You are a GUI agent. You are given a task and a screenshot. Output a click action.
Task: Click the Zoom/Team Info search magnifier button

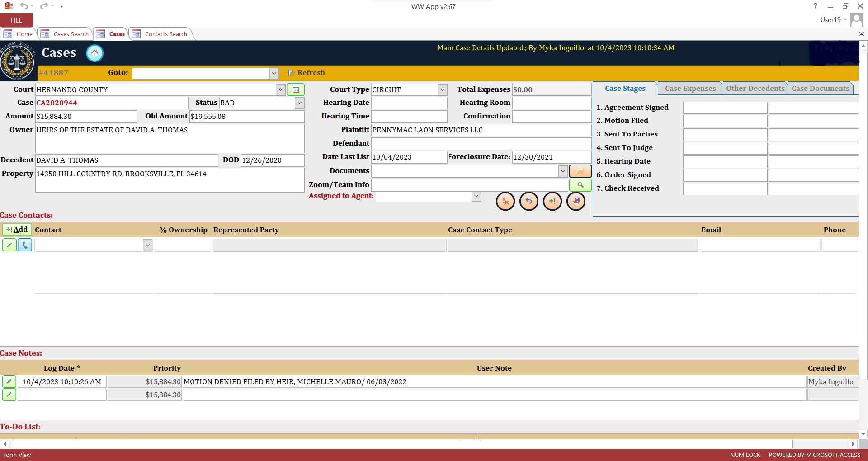point(580,185)
